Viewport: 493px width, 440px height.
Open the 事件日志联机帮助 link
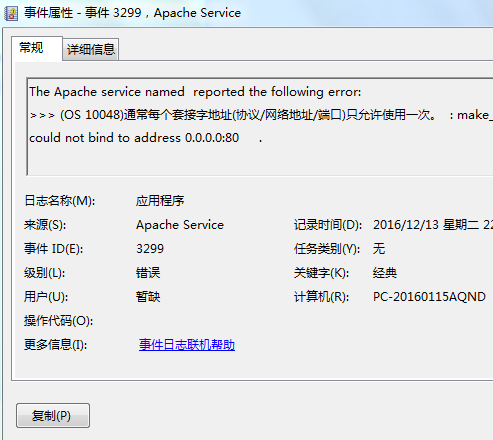click(x=187, y=345)
